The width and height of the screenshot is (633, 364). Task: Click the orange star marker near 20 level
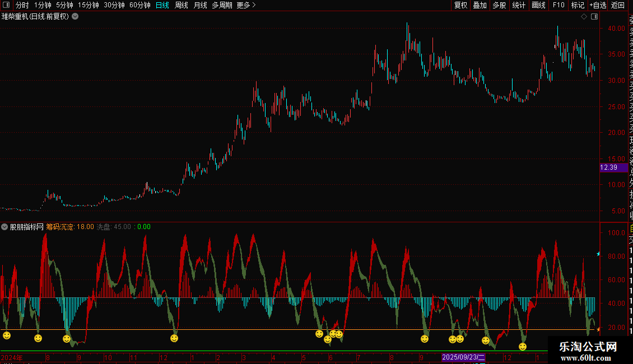[598, 330]
